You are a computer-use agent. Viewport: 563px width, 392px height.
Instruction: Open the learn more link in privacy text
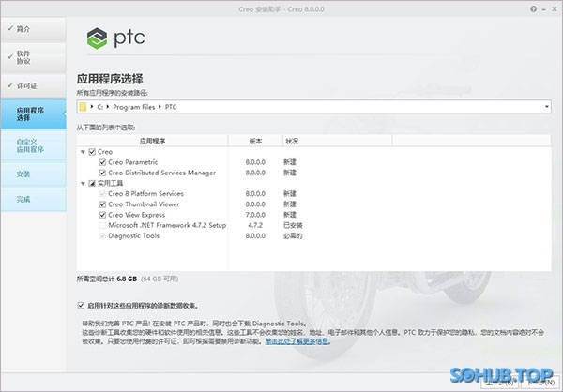pyautogui.click(x=297, y=341)
